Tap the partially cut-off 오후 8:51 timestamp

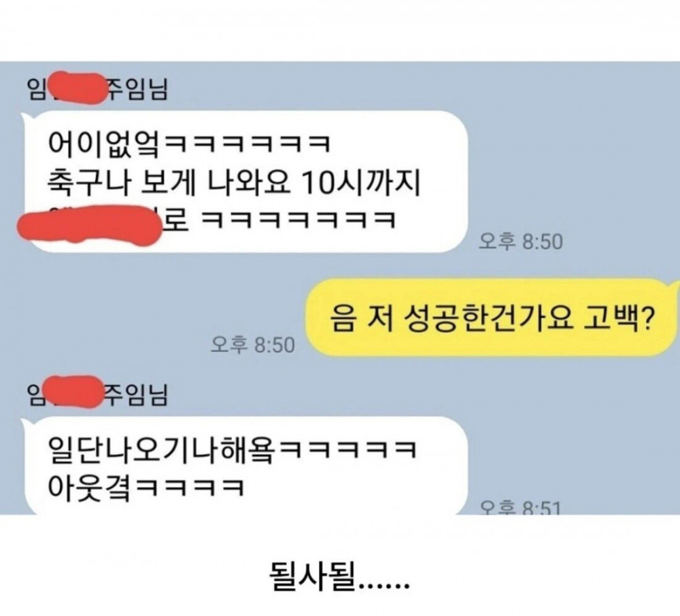click(520, 508)
